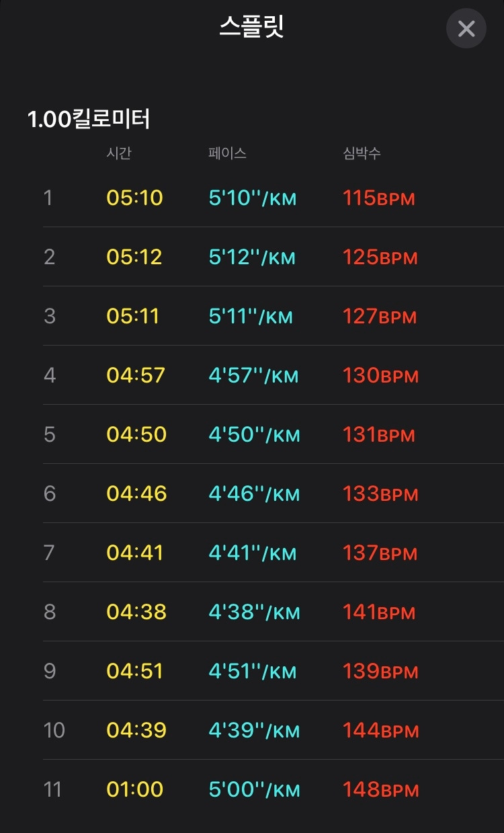Tap the 시간 column header
Image resolution: width=504 pixels, height=833 pixels.
[x=119, y=153]
